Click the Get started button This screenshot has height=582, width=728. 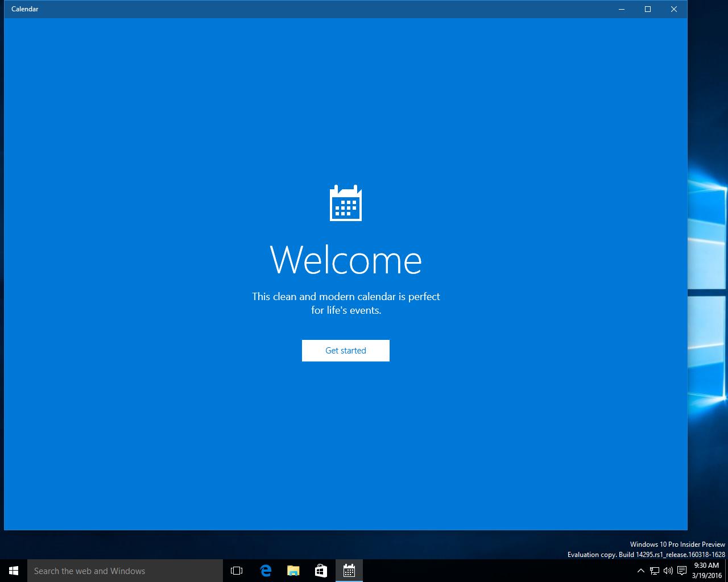345,351
